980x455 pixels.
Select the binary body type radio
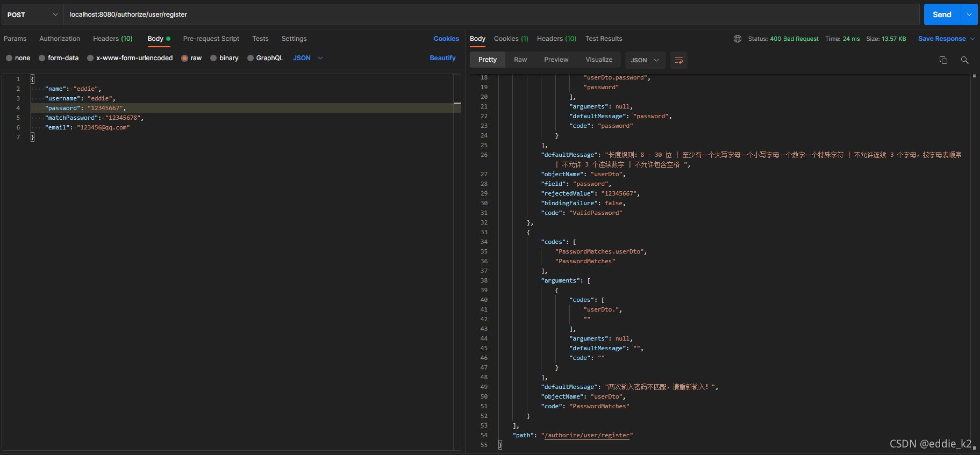tap(213, 58)
